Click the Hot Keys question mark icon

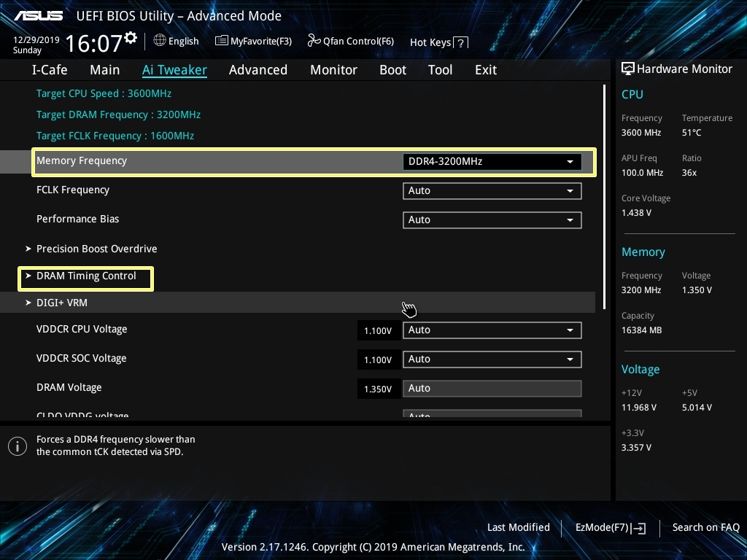point(461,43)
